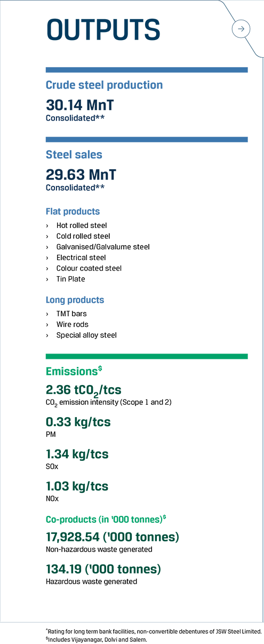
Task: Select the OUTPUTS heading
Action: (103, 29)
